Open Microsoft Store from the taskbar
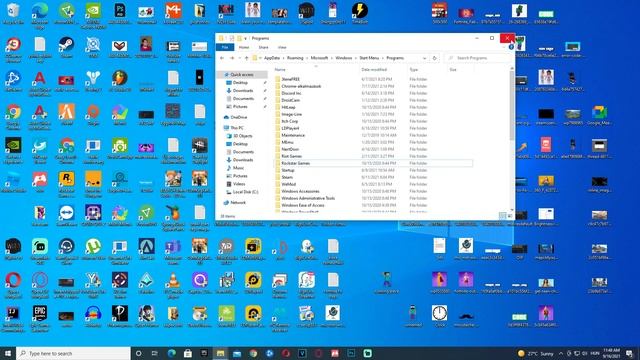The image size is (640, 360). coord(188,353)
